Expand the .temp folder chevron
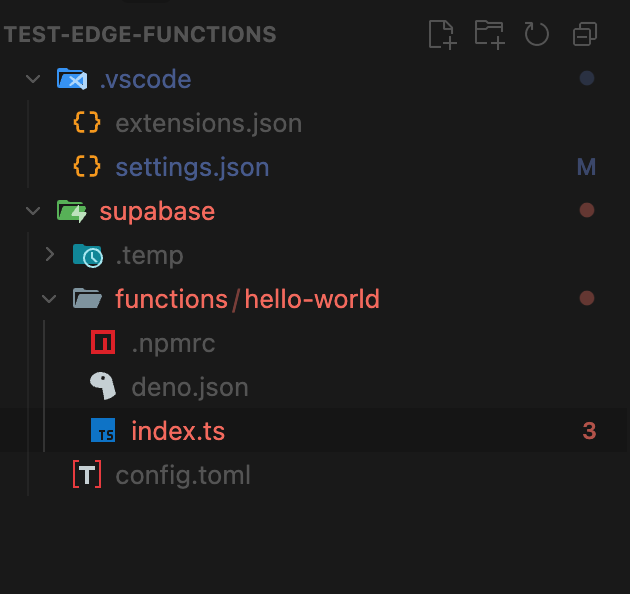 pos(50,255)
